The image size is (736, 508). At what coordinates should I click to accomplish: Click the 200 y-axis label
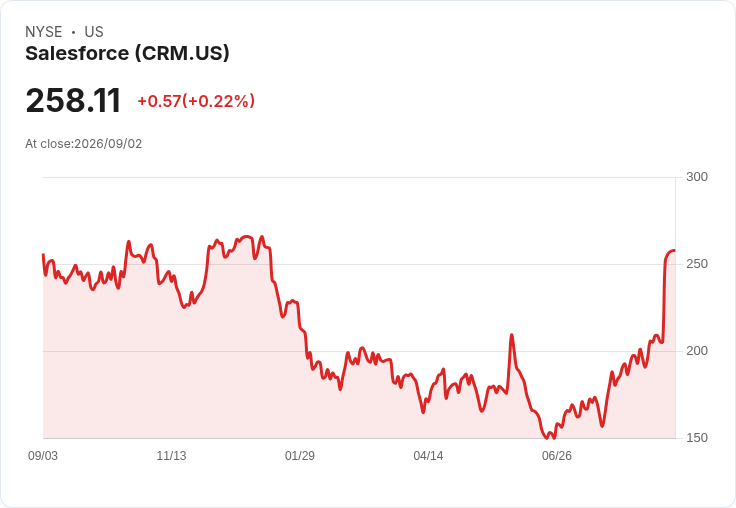coord(697,351)
